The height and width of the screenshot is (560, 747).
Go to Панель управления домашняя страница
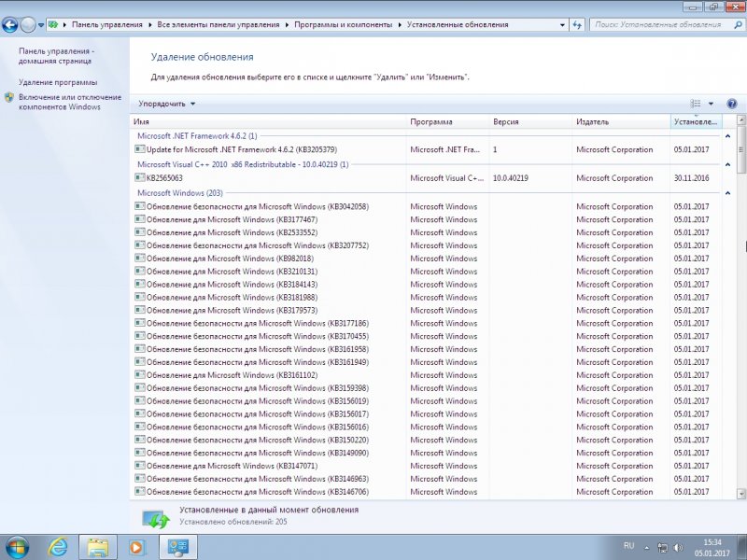(56, 56)
